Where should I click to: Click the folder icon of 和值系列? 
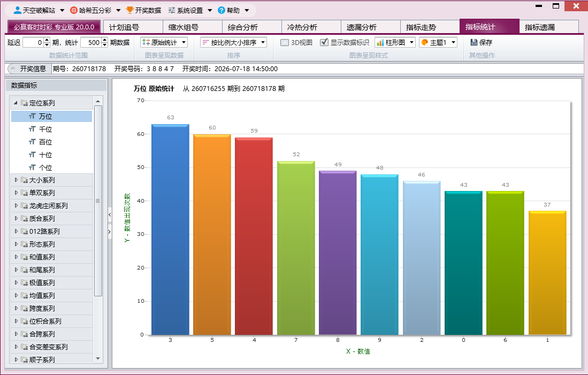pyautogui.click(x=25, y=257)
